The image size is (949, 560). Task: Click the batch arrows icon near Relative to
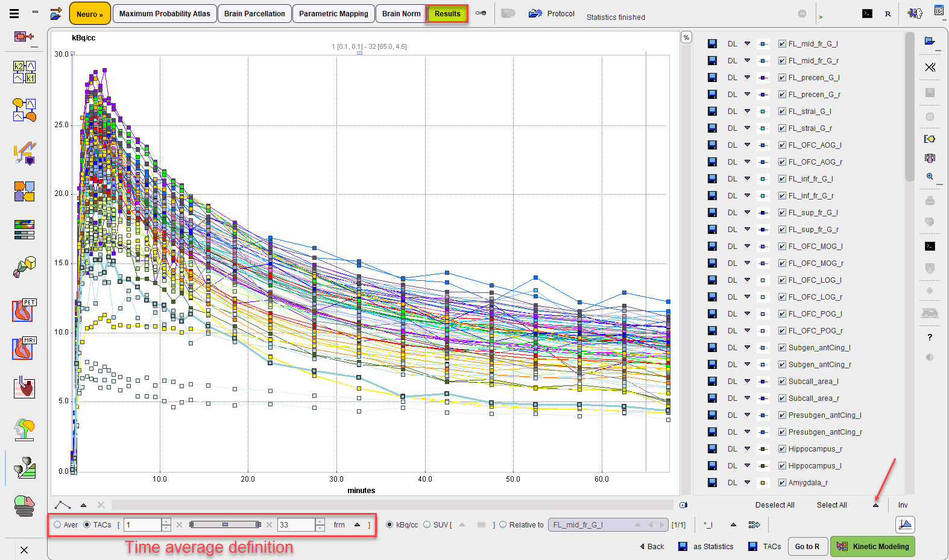pos(754,524)
